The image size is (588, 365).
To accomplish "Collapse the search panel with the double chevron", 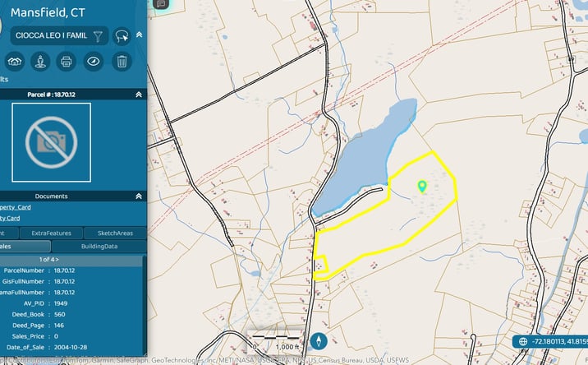I will [x=139, y=35].
